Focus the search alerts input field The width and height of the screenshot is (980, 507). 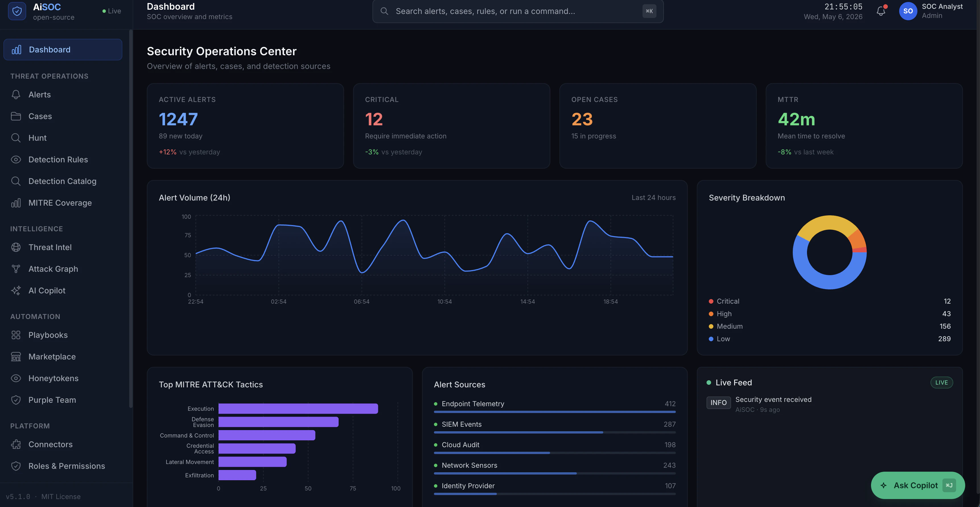coord(518,11)
